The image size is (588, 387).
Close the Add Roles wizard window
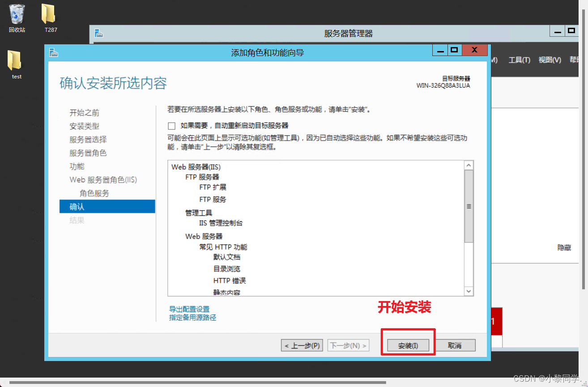pos(474,50)
